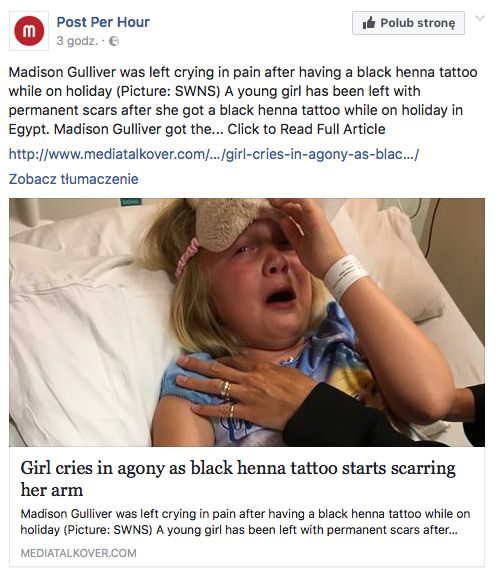This screenshot has width=496, height=576.
Task: Click the thumbs-up icon on Polub stronę
Action: click(369, 23)
